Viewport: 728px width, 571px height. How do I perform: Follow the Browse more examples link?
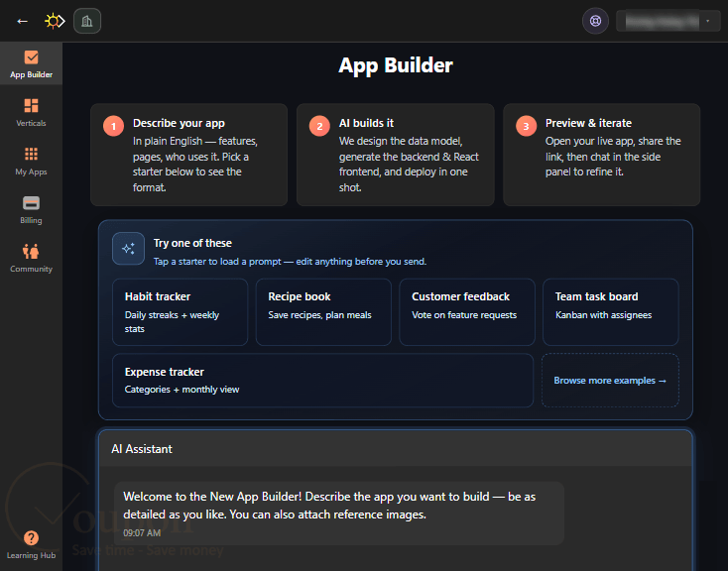610,381
